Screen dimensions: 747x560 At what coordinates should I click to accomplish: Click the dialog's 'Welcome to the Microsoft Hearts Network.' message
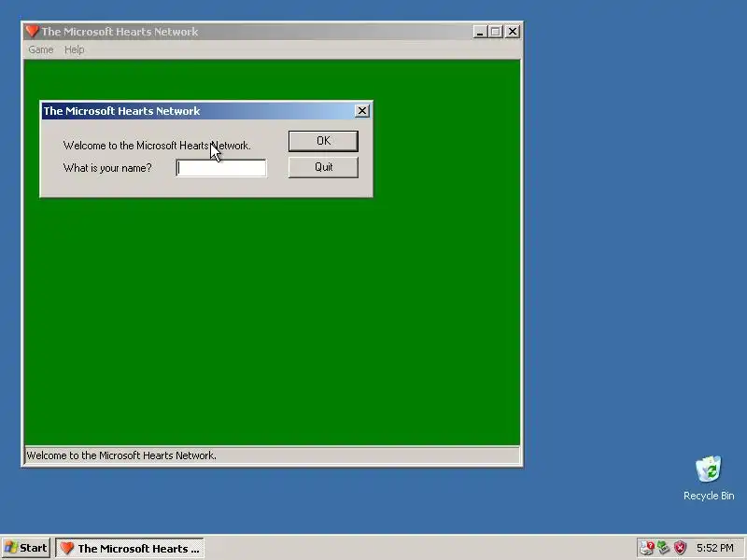click(157, 146)
